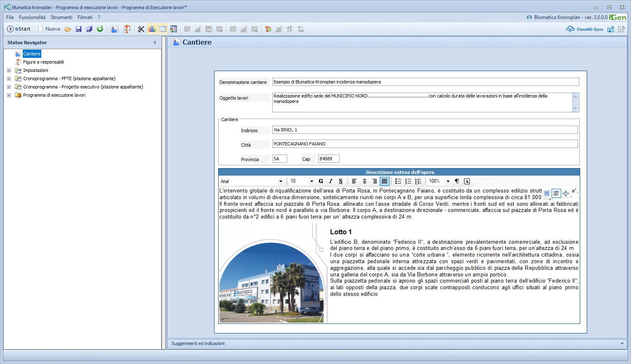Open the Arial font dropdown

[x=281, y=181]
